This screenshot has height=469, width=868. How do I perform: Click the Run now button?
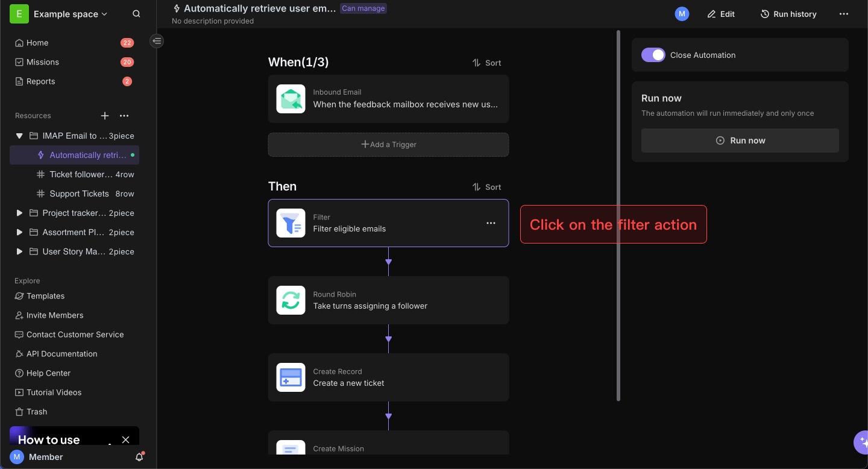tap(740, 140)
